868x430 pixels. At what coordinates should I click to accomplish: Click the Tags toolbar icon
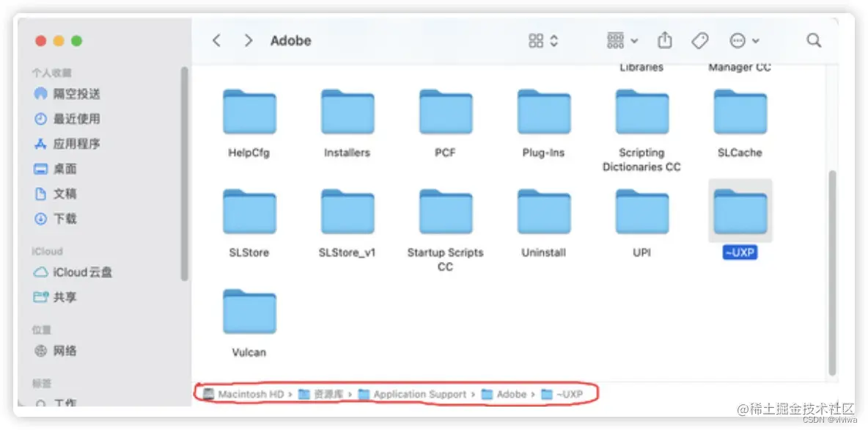[x=699, y=40]
